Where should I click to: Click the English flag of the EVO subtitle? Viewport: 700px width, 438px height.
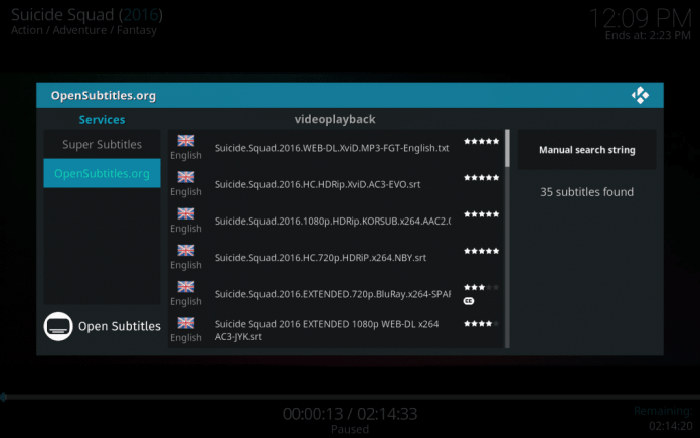pyautogui.click(x=186, y=177)
